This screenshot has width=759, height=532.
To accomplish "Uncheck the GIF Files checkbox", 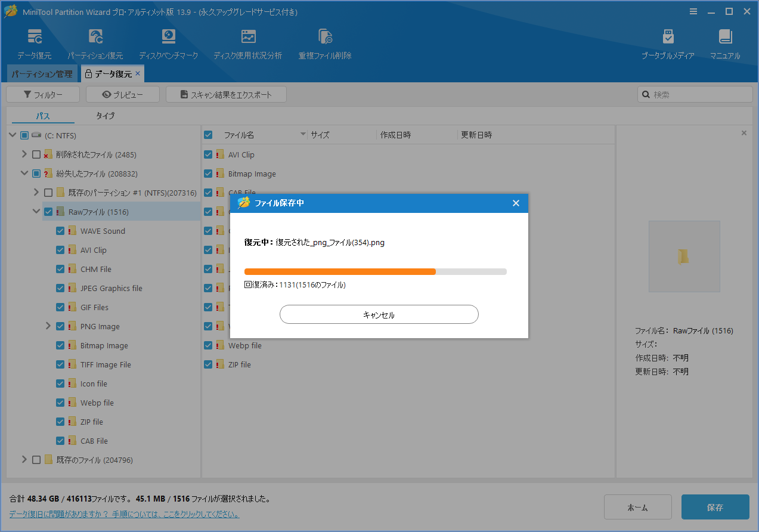I will coord(60,307).
